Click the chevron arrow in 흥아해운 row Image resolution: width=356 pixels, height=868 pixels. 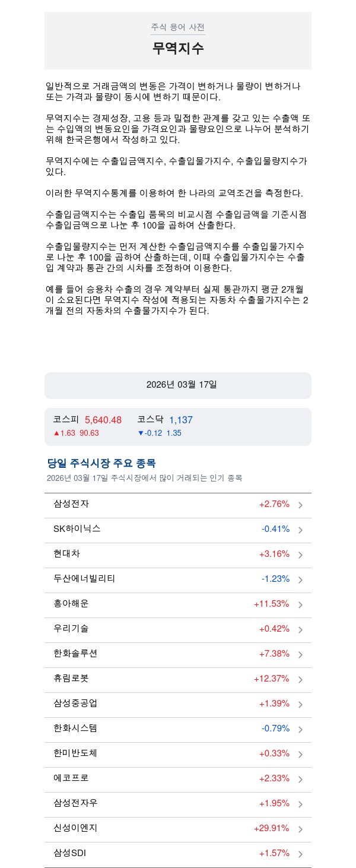[300, 605]
